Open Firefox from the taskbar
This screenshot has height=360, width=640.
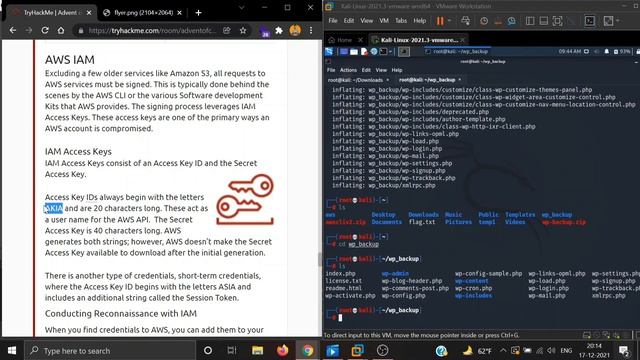pos(282,350)
